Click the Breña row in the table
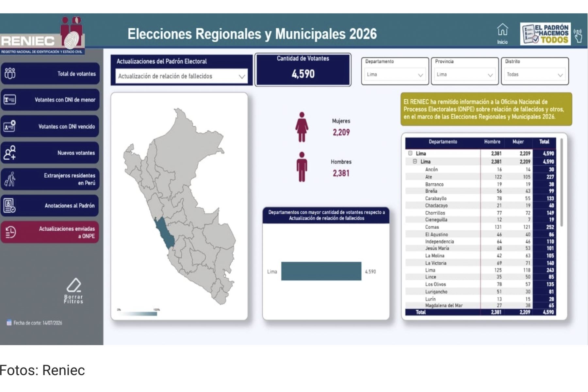Image resolution: width=588 pixels, height=392 pixels. pyautogui.click(x=481, y=191)
